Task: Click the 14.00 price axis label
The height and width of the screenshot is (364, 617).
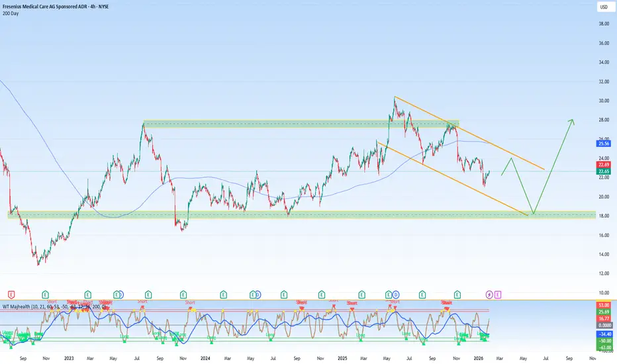Action: click(x=604, y=254)
